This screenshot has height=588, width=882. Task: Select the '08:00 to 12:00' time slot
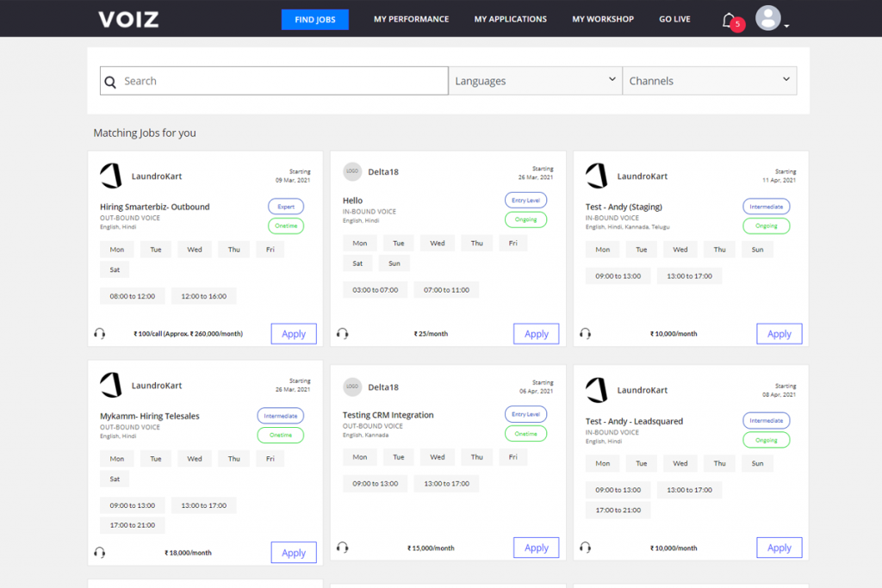[x=132, y=296]
